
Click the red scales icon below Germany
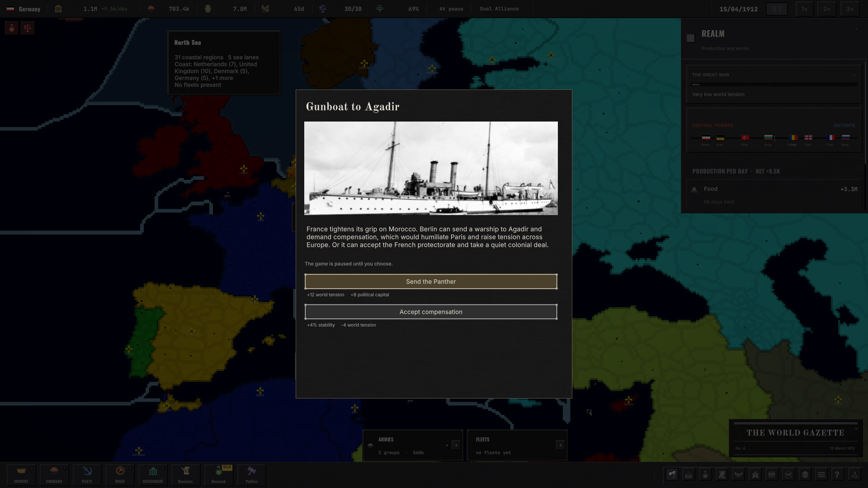(28, 28)
